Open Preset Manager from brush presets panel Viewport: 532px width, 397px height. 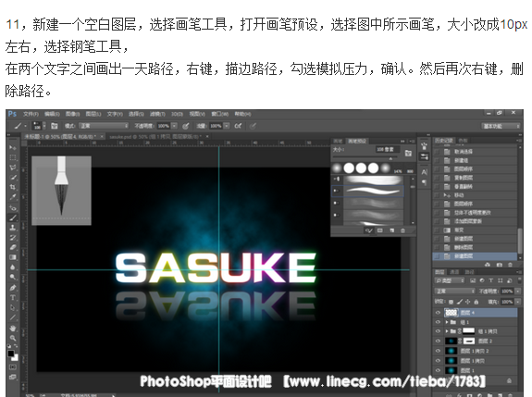pos(380,230)
